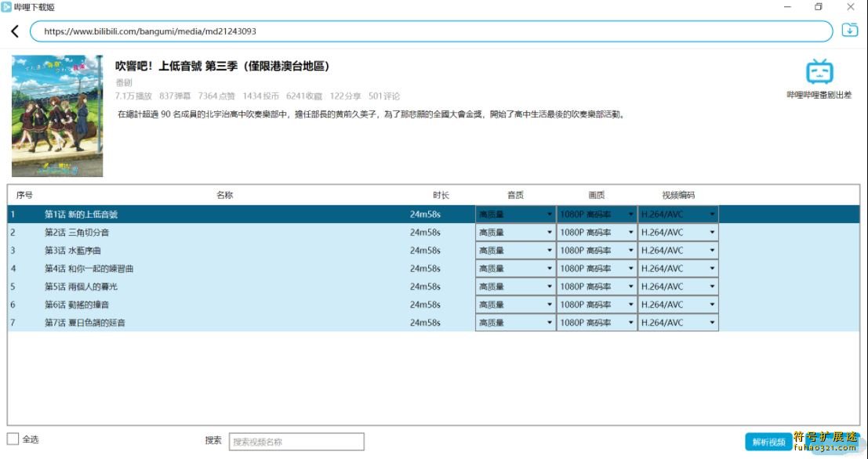
Task: Select row 第3话 水藍序曲
Action: 434,251
